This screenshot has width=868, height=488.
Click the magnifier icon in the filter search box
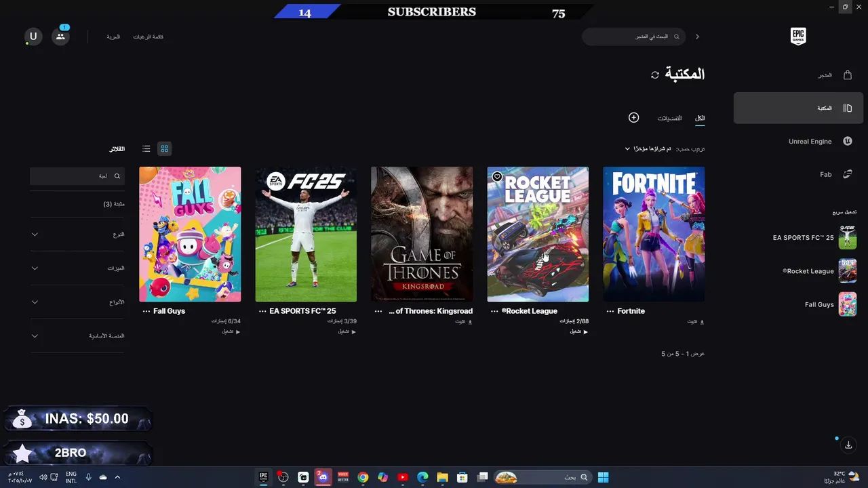coord(117,176)
